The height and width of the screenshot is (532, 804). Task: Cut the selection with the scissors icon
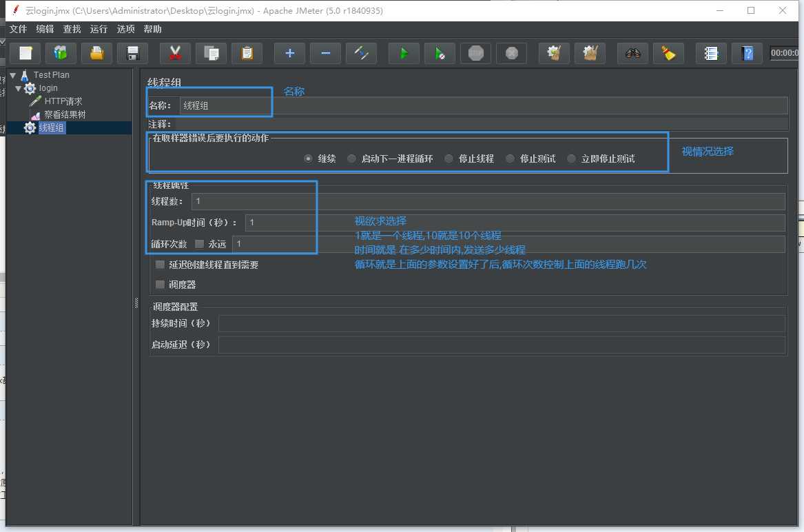tap(176, 53)
